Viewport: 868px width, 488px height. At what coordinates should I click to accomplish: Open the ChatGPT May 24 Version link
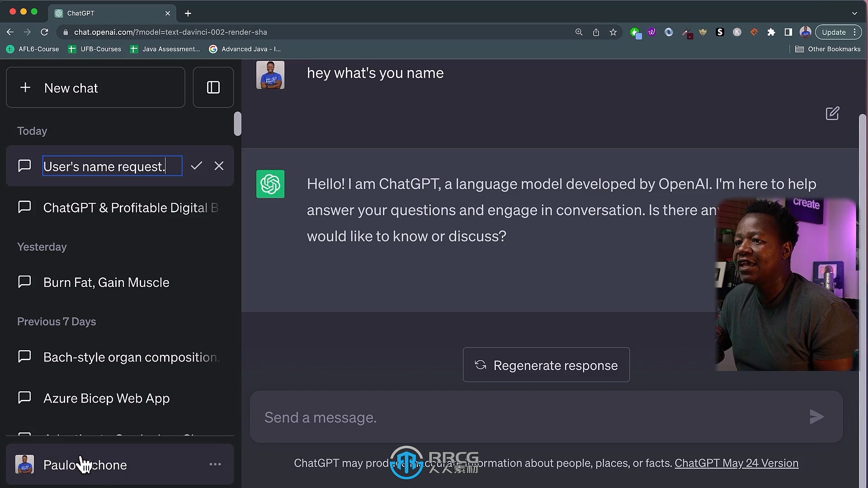[x=736, y=463]
